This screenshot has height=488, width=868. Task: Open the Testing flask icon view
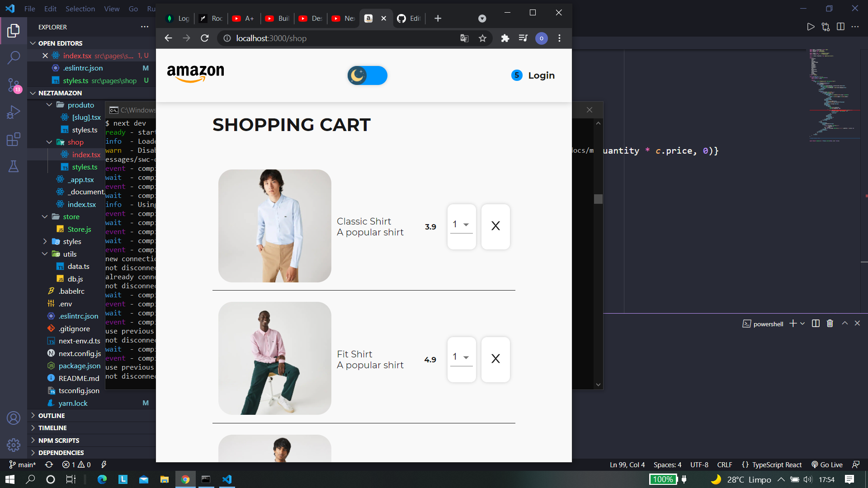point(14,166)
